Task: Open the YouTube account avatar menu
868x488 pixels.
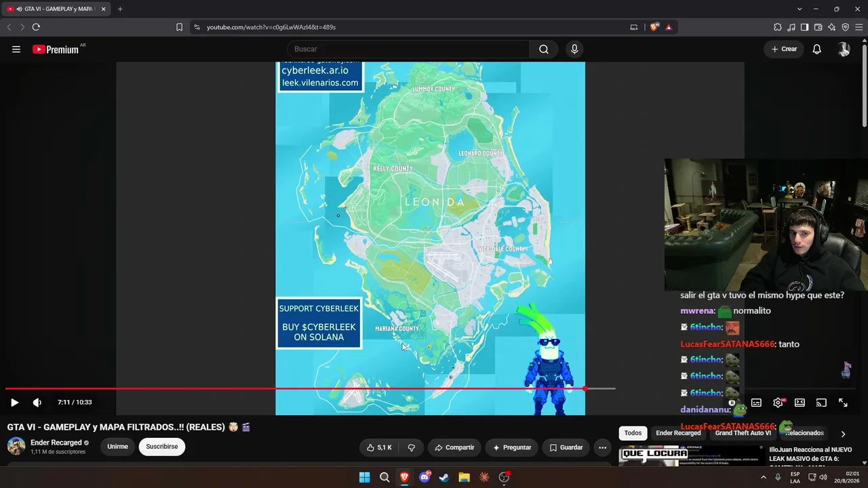Action: (x=844, y=49)
